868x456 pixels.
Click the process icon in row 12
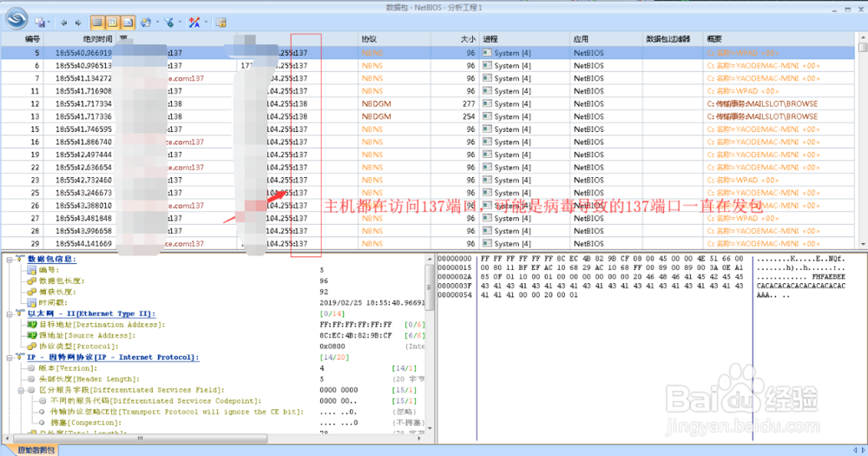[x=487, y=103]
